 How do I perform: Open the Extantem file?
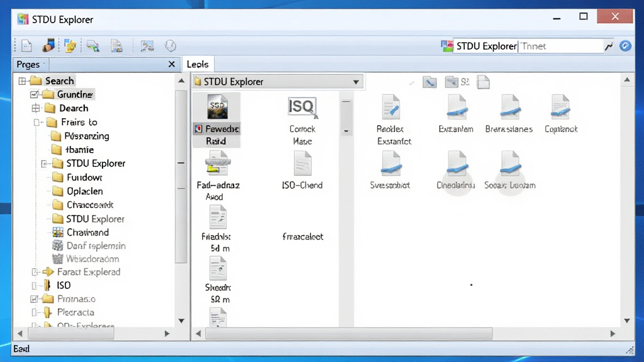457,114
